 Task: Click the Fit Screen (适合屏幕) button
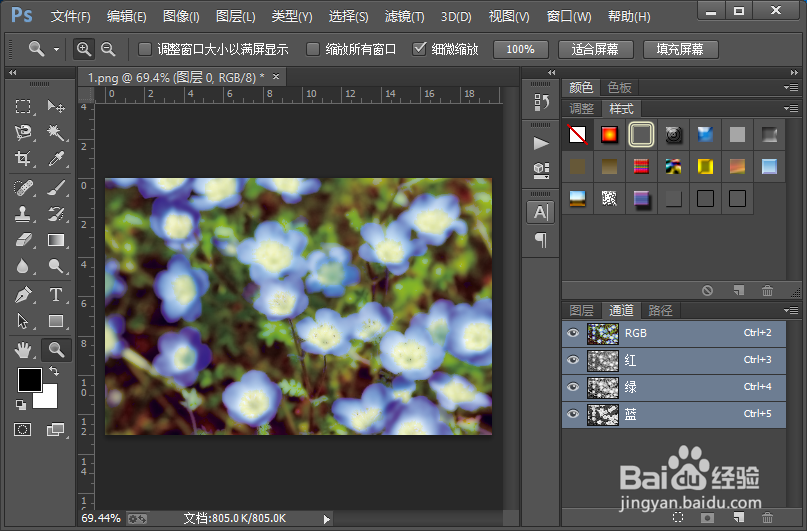tap(595, 49)
